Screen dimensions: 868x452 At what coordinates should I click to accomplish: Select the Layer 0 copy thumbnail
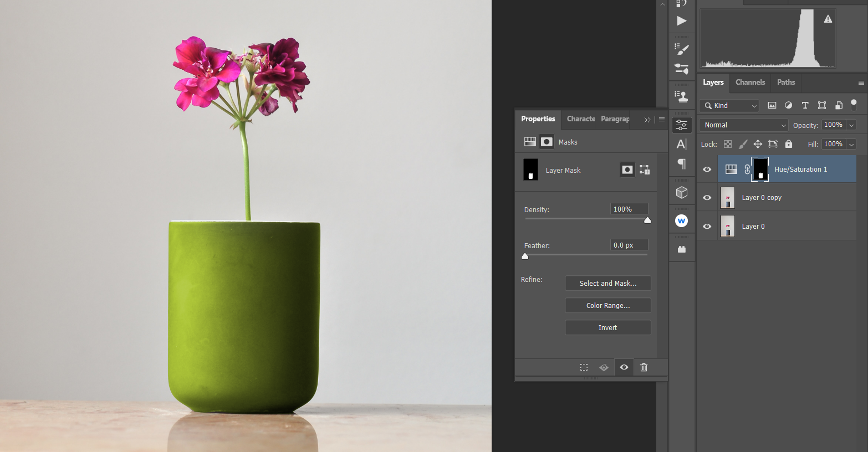coord(728,198)
